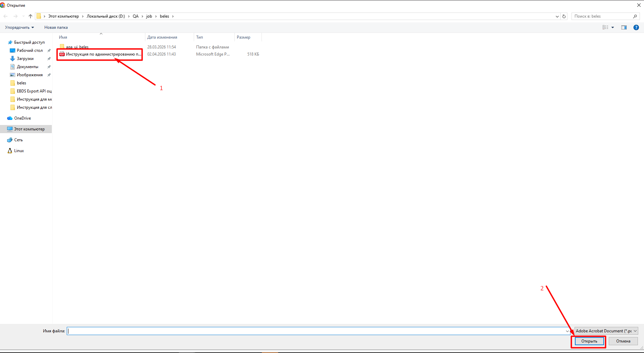This screenshot has height=353, width=644.
Task: Open OneDrive in navigation pane
Action: 22,118
